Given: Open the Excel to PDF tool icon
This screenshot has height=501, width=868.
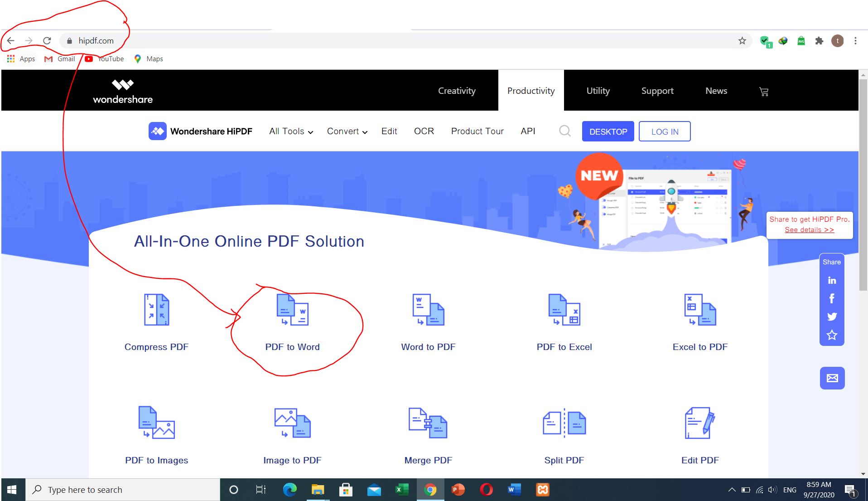Looking at the screenshot, I should tap(700, 310).
